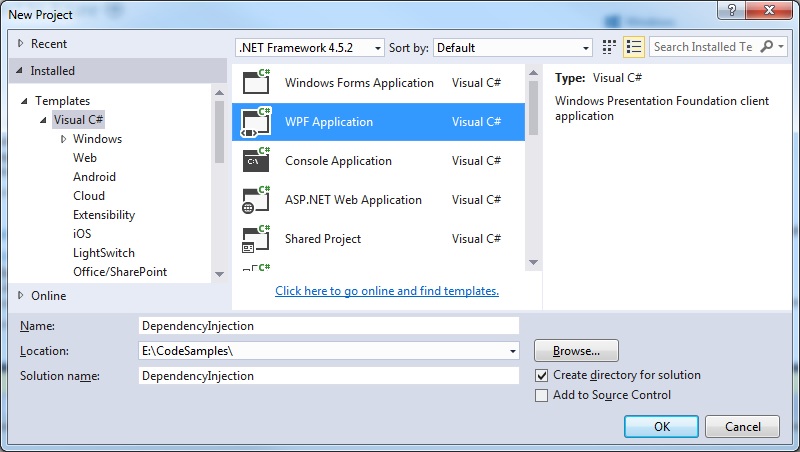
Task: Click the search magnifier icon
Action: (x=766, y=47)
